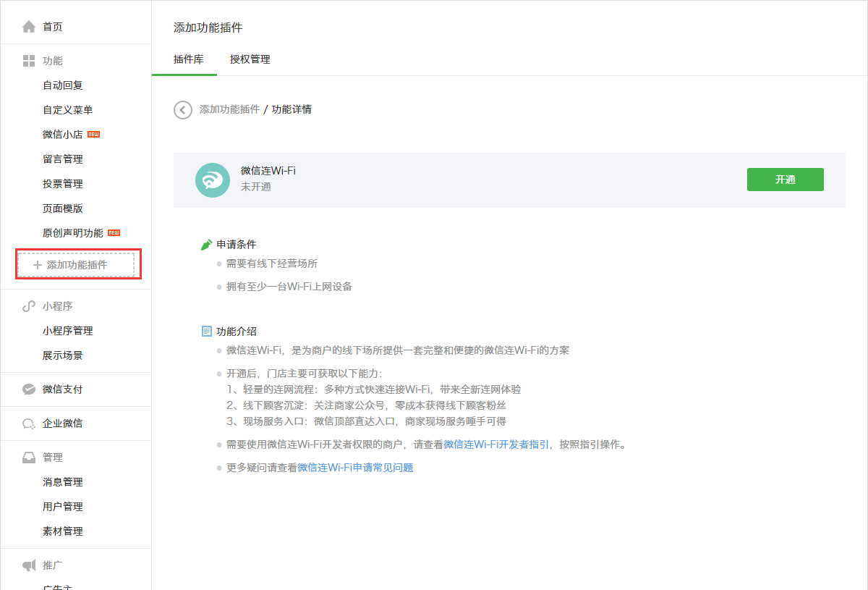
Task: Open 展示场景 in the sidebar
Action: click(x=63, y=355)
